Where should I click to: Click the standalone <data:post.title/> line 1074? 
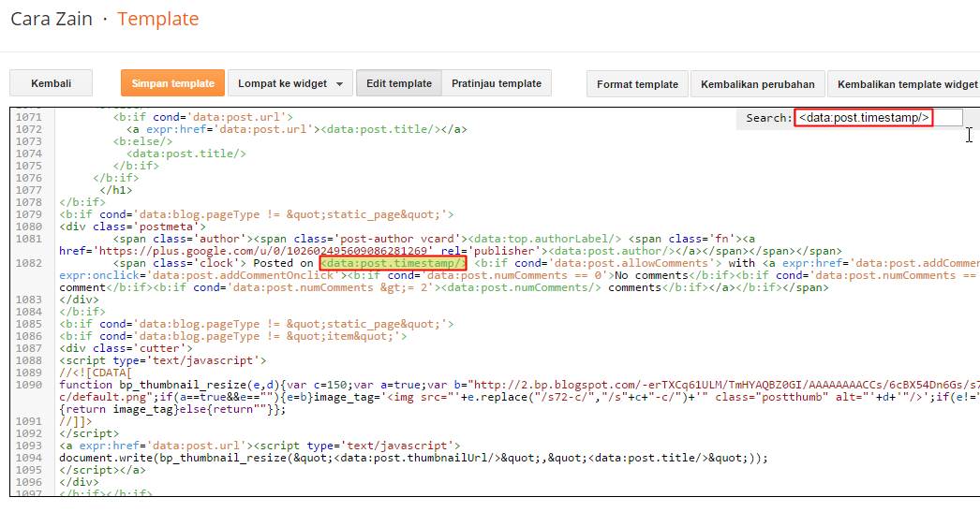click(x=186, y=154)
